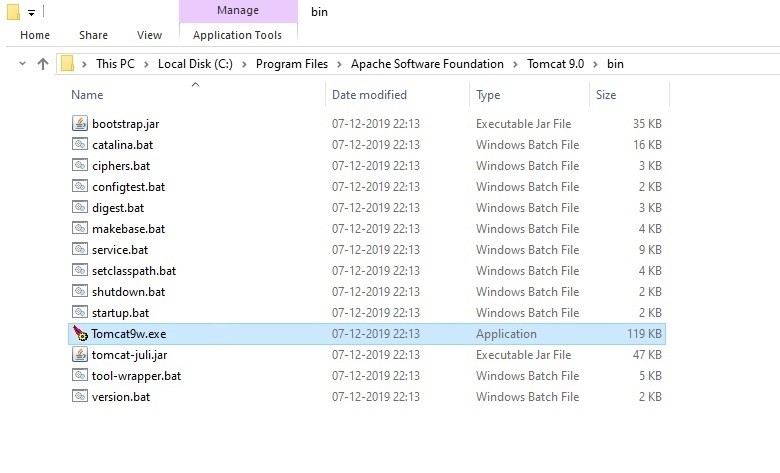Sort files by the Size column header
Viewport: 780px width, 473px height.
tap(606, 95)
